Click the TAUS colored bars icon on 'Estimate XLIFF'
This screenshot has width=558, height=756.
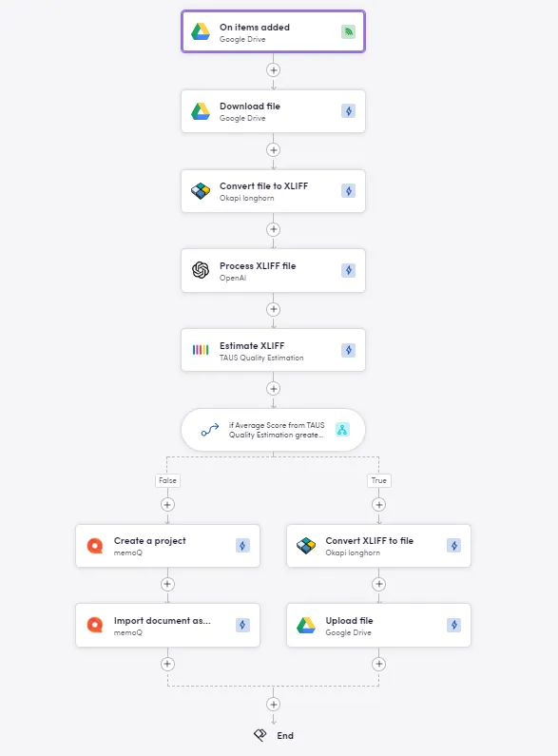click(201, 350)
